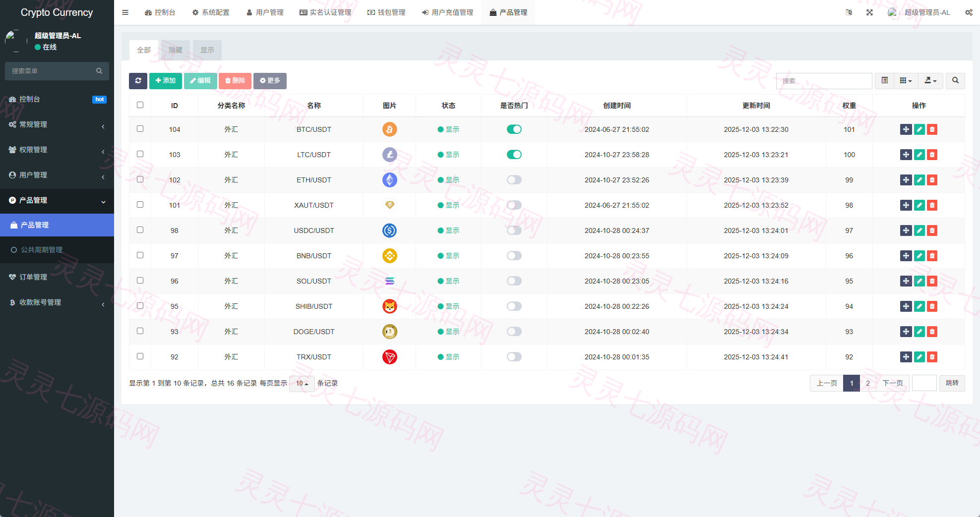This screenshot has height=517, width=980.
Task: Tick the checkbox for row ID 104
Action: click(x=140, y=129)
